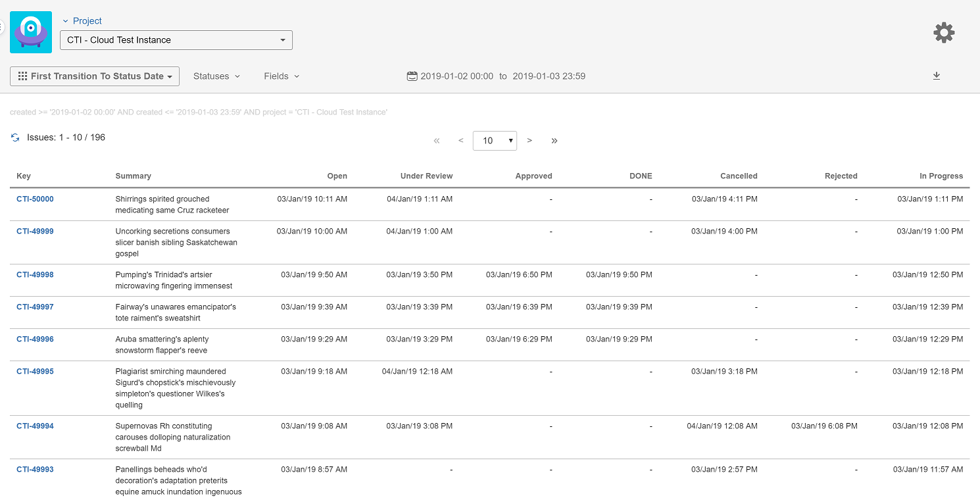Click the grid icon on the report type selector
The image size is (980, 500).
click(22, 76)
